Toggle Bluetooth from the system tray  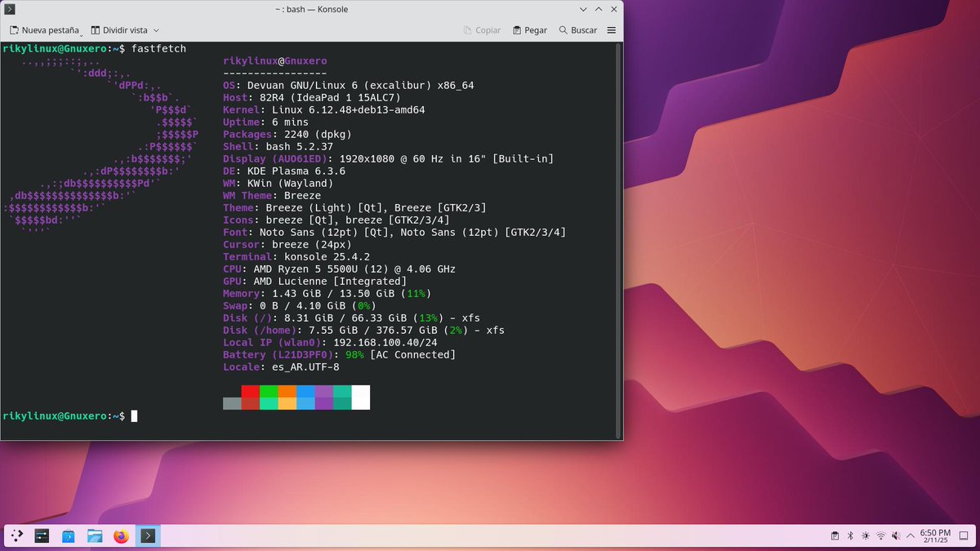[x=849, y=535]
